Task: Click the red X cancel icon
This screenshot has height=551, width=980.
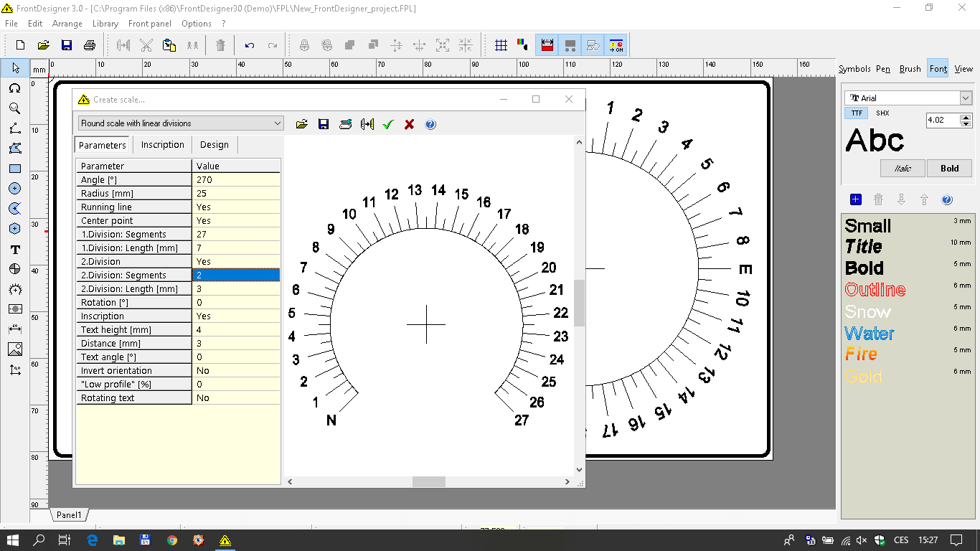Action: coord(409,124)
